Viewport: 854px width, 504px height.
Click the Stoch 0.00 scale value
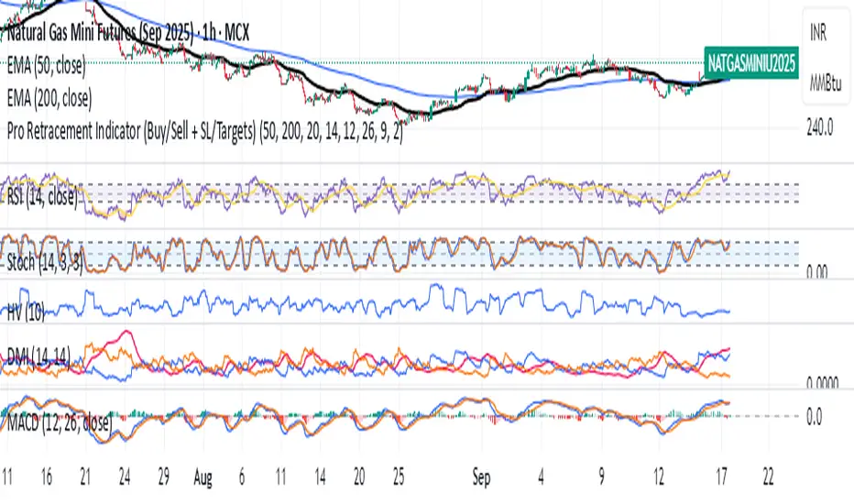pyautogui.click(x=817, y=271)
